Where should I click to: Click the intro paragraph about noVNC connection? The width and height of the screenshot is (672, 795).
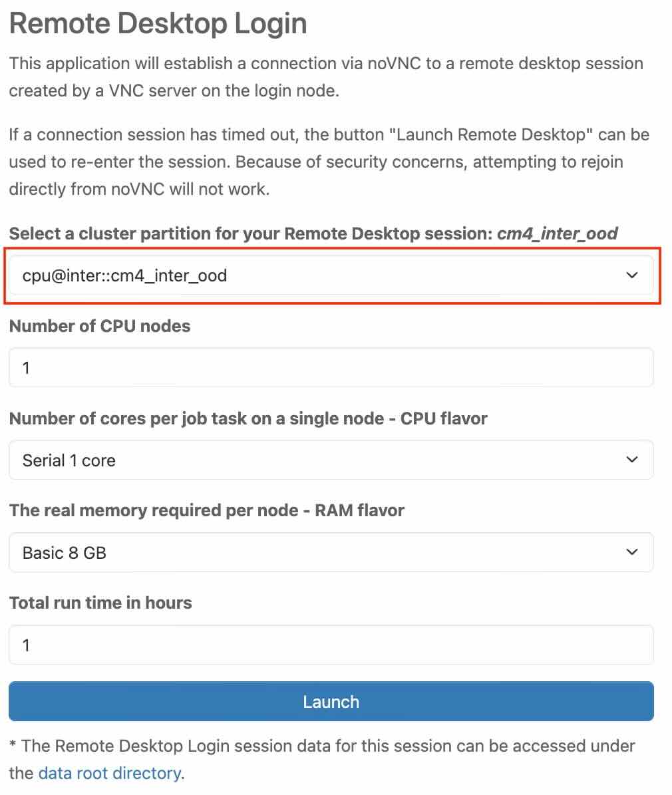point(326,77)
